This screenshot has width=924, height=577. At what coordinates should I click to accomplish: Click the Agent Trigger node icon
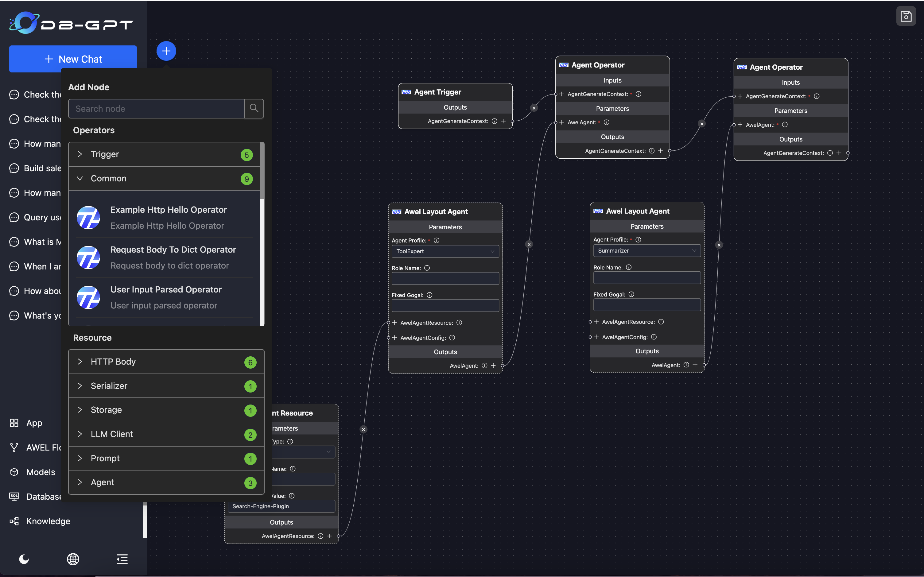click(406, 92)
